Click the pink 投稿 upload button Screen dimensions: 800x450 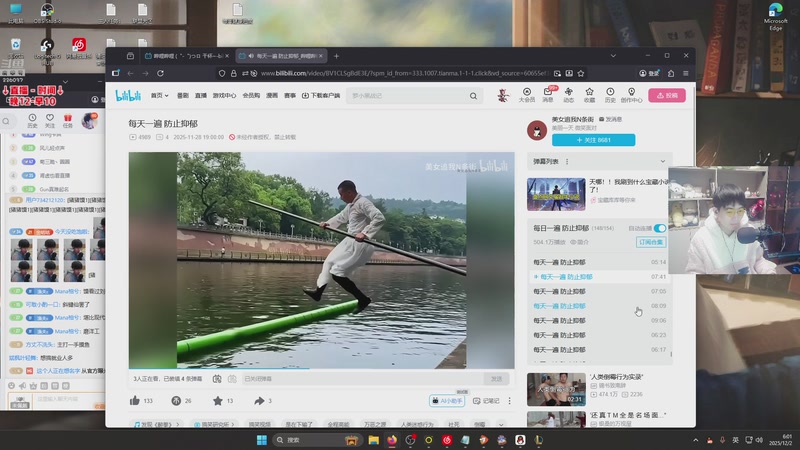coord(667,95)
